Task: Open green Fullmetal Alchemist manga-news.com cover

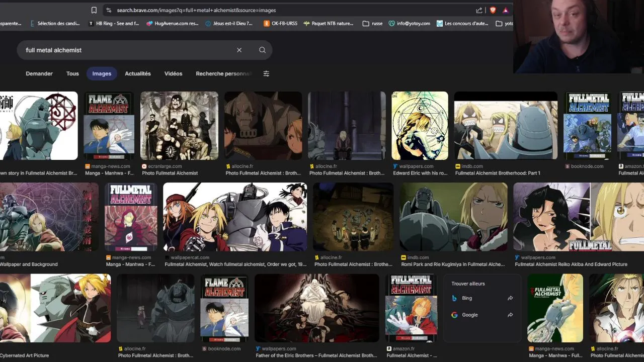Action: (x=555, y=308)
